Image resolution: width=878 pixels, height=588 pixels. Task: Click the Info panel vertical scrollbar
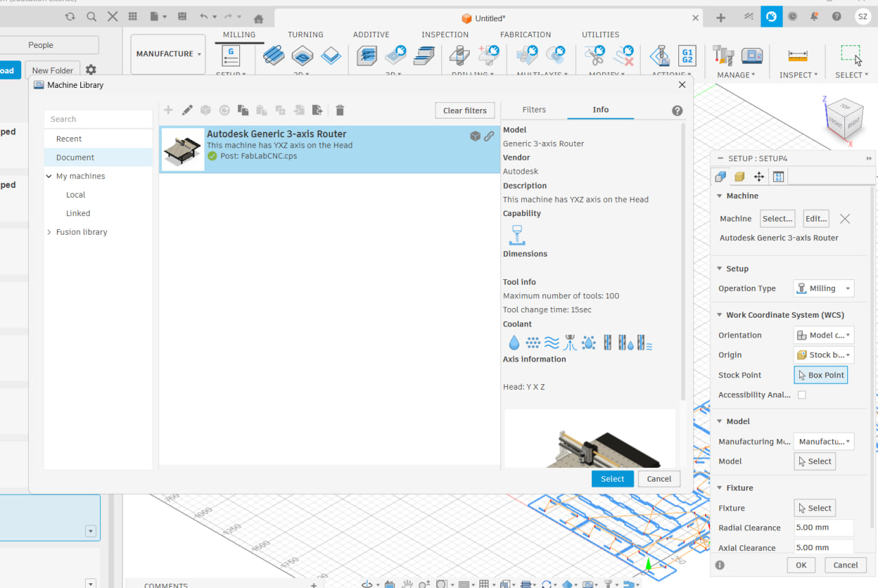click(x=683, y=261)
